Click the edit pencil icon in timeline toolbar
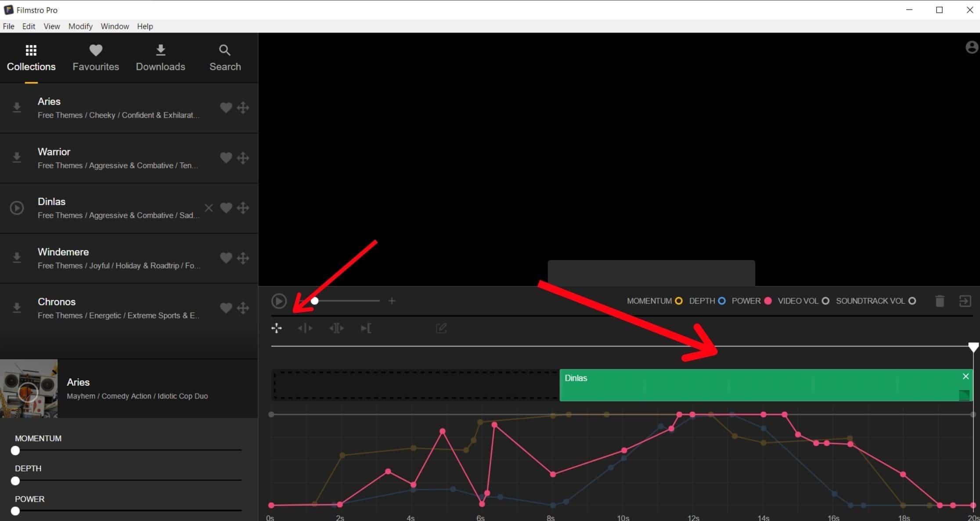This screenshot has height=521, width=980. pyautogui.click(x=441, y=328)
